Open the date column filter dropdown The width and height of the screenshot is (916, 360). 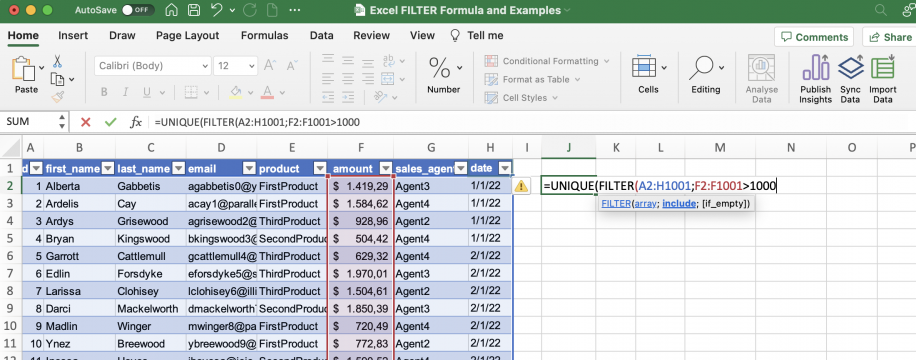point(505,169)
